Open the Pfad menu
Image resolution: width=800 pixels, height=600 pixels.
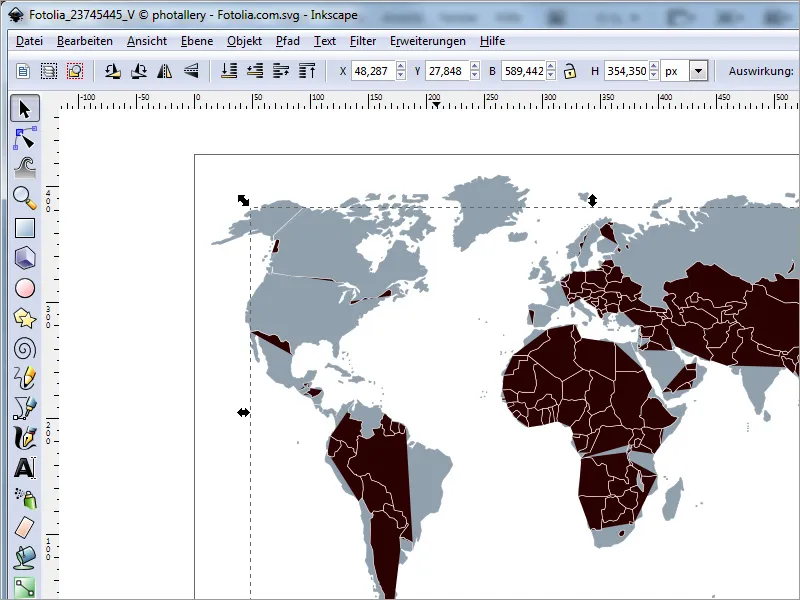[x=288, y=41]
